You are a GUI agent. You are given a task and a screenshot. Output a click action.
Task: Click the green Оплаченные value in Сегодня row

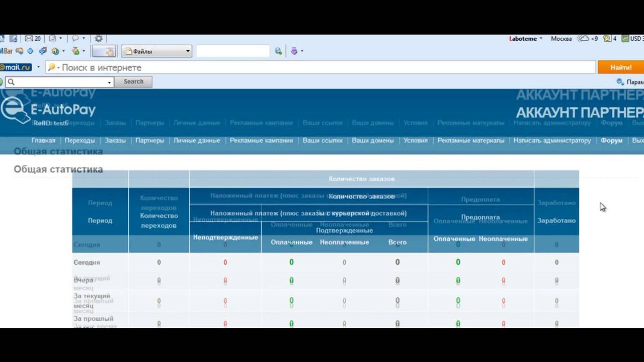[x=291, y=262]
